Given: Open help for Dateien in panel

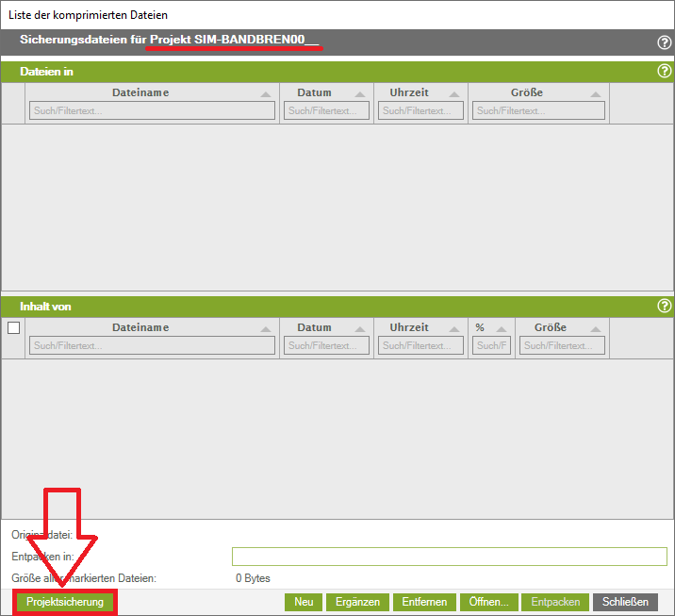Looking at the screenshot, I should pos(664,72).
